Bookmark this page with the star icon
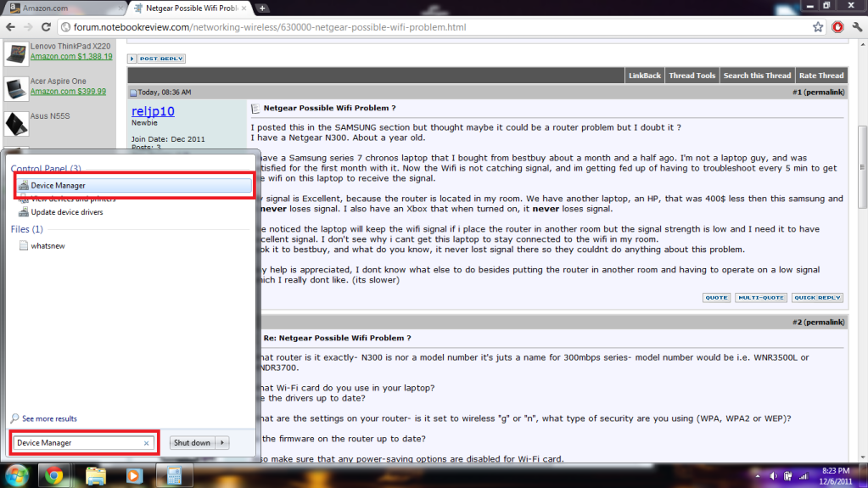 tap(818, 27)
